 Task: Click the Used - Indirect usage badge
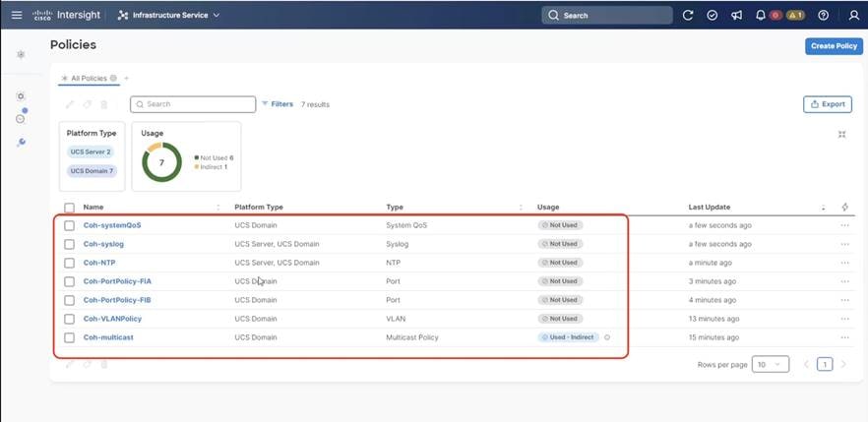click(x=568, y=337)
